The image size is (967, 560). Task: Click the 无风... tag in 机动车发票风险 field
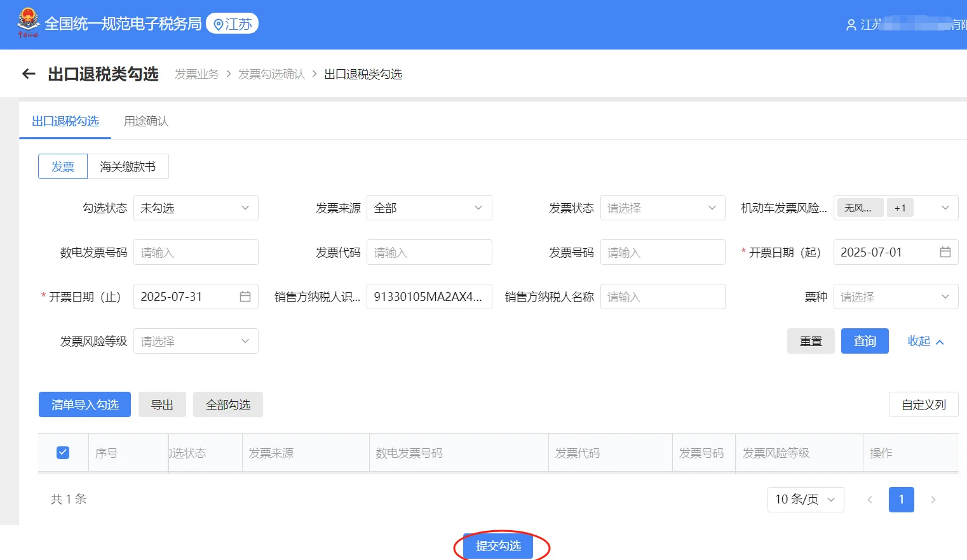click(x=859, y=208)
